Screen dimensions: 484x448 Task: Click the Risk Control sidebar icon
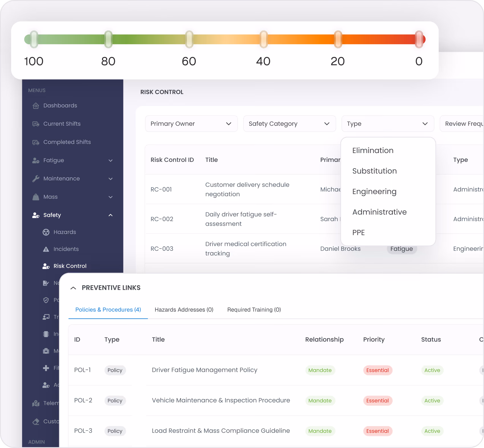pos(46,266)
